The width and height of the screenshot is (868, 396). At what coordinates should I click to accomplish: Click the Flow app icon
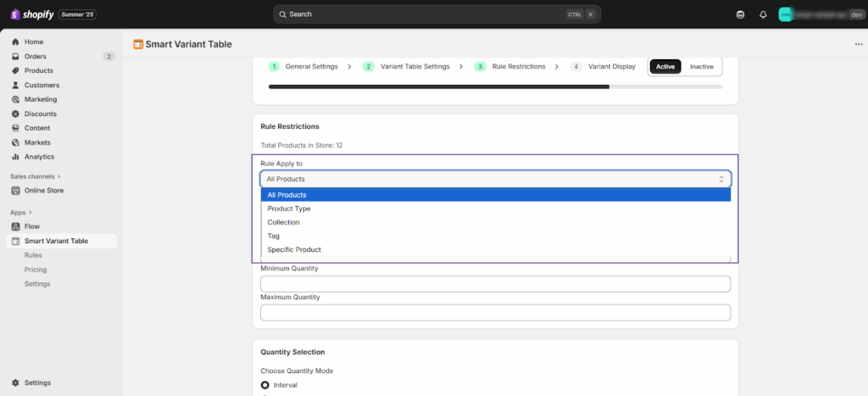pos(15,226)
